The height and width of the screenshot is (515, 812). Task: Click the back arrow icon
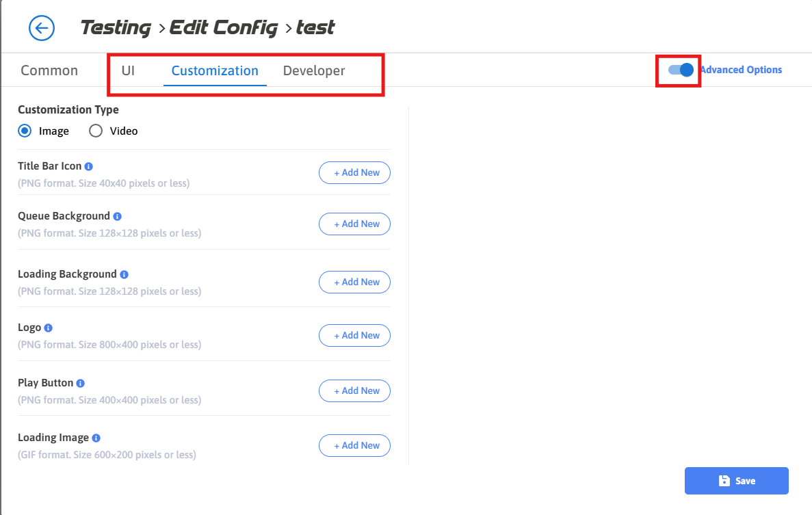[42, 28]
